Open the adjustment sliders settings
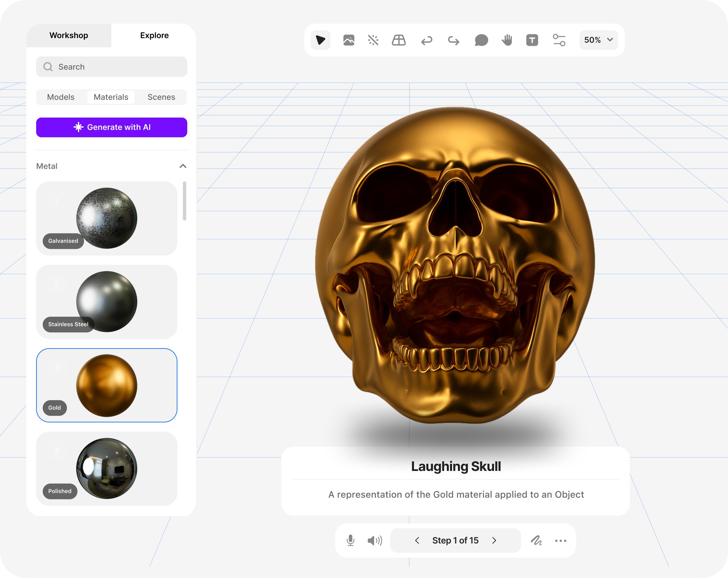The height and width of the screenshot is (578, 728). 559,40
